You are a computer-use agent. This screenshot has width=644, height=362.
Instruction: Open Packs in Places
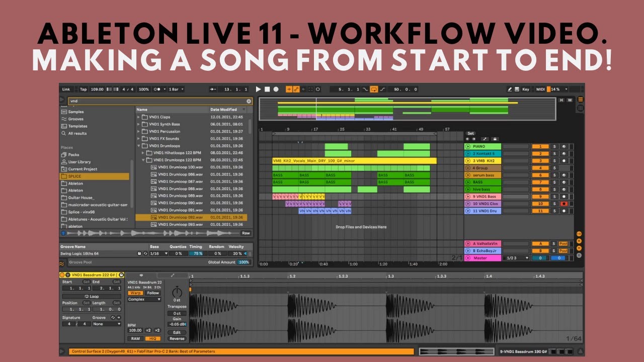[x=73, y=155]
